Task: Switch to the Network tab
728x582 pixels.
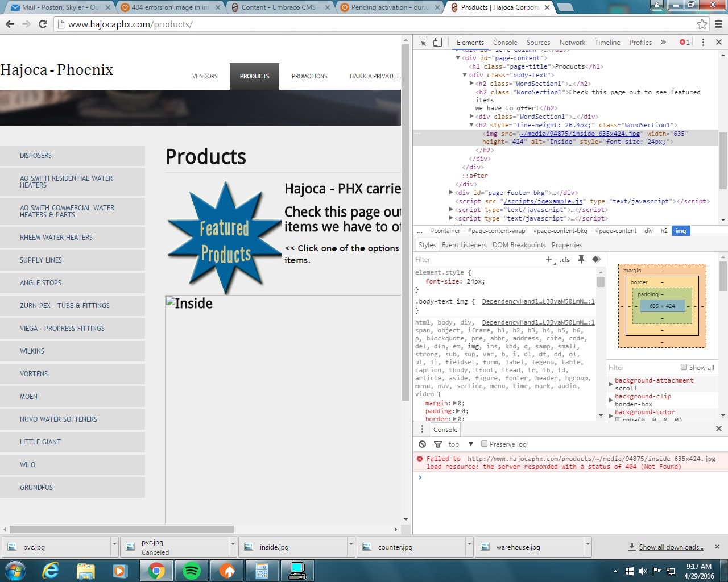Action: coord(572,43)
